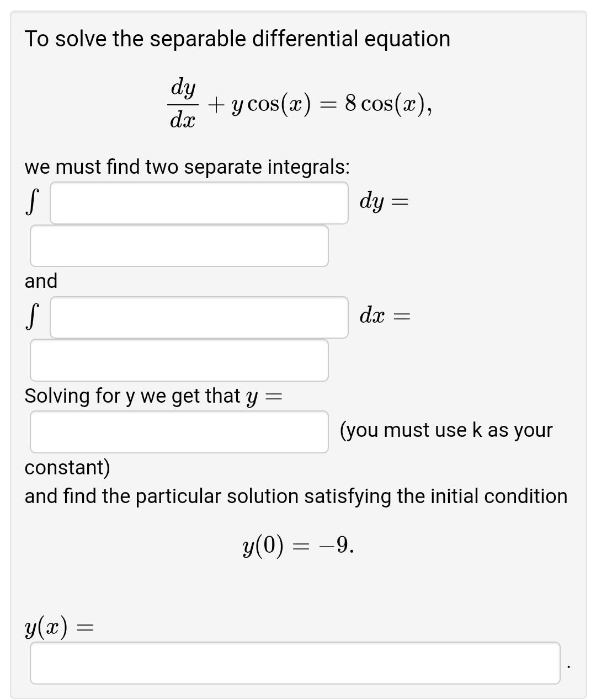
Task: Click the problem title text
Action: (237, 39)
